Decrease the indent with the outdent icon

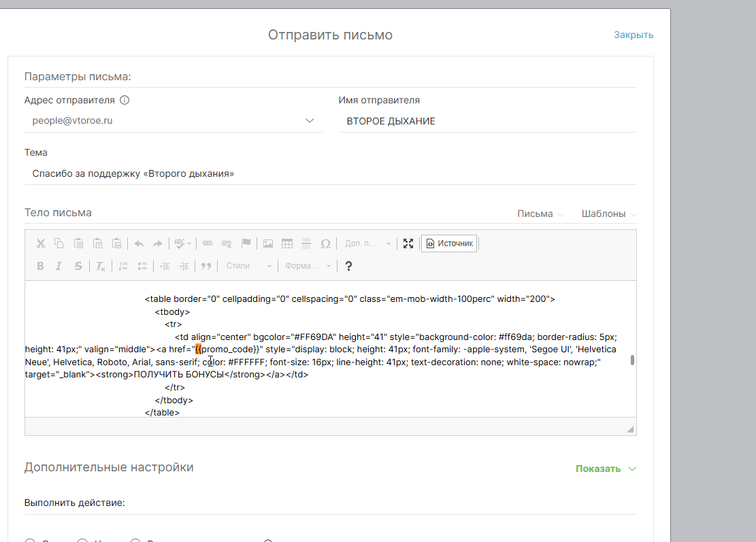(x=165, y=266)
